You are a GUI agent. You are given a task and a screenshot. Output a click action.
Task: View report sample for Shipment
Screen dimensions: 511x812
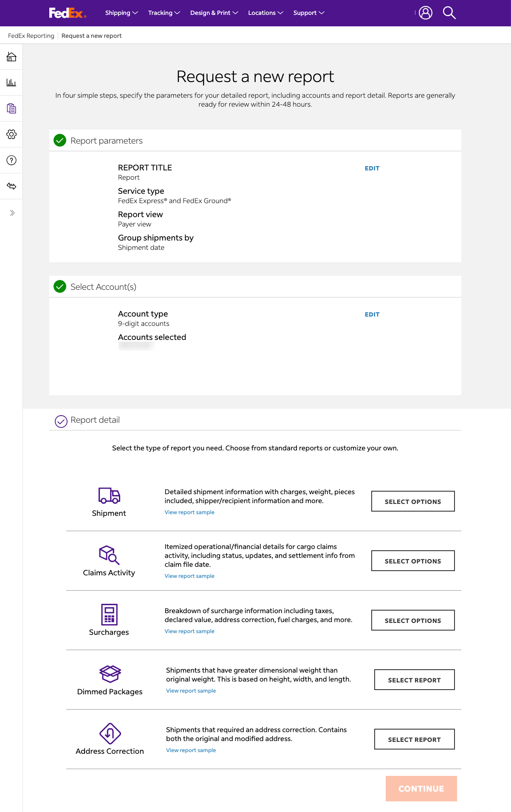click(x=189, y=512)
